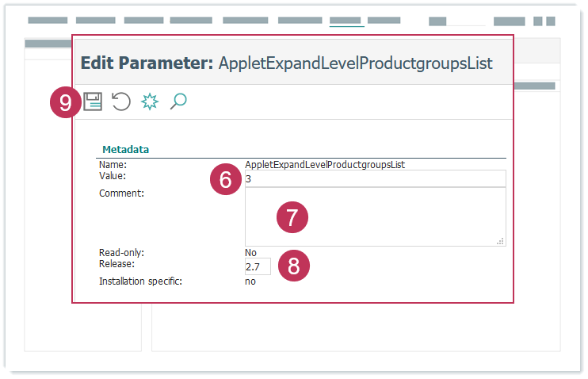This screenshot has height=379, width=588.
Task: Click the Installation specific value no
Action: 250,281
